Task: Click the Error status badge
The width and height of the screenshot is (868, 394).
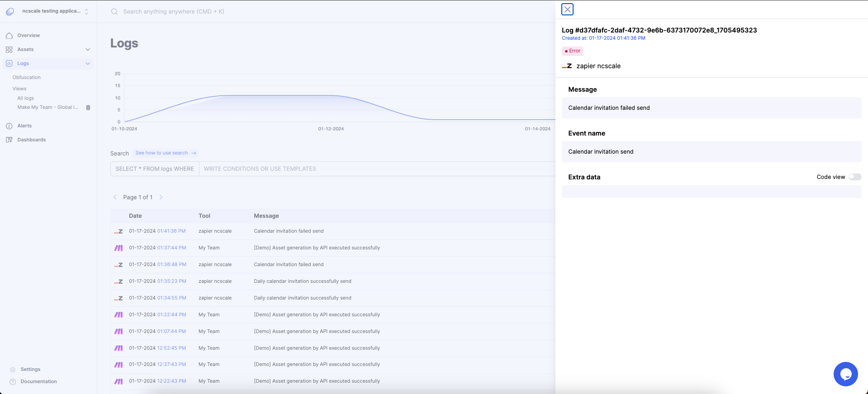Action: point(573,51)
